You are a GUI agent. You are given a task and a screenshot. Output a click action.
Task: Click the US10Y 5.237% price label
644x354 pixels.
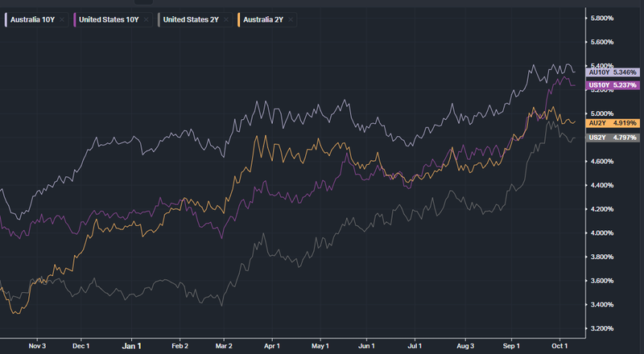click(x=613, y=85)
